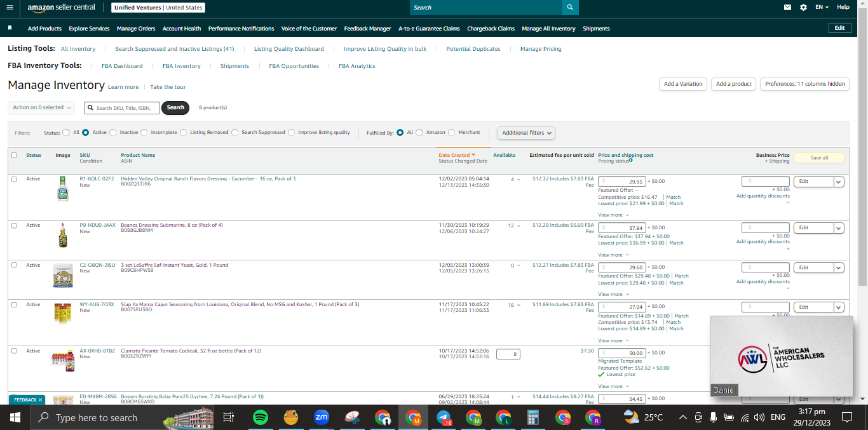Screen dimensions: 868x430
Task: Select the Amazon fulfilled-by radio button
Action: click(419, 133)
